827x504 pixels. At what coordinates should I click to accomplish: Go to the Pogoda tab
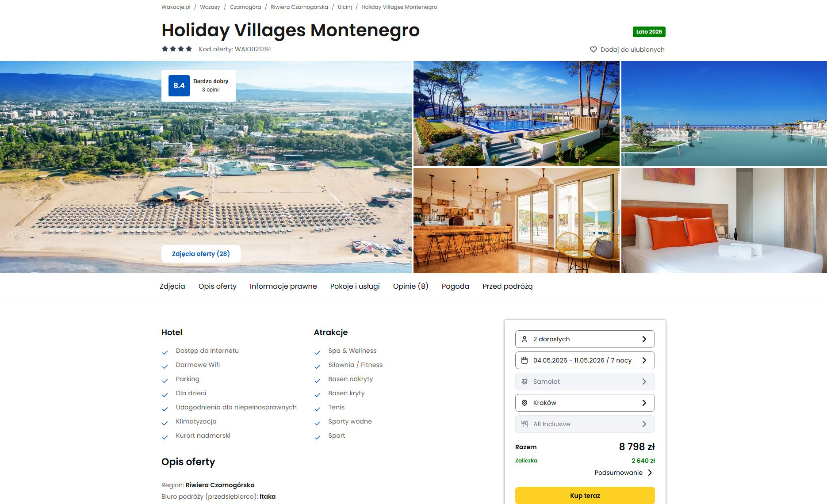455,286
